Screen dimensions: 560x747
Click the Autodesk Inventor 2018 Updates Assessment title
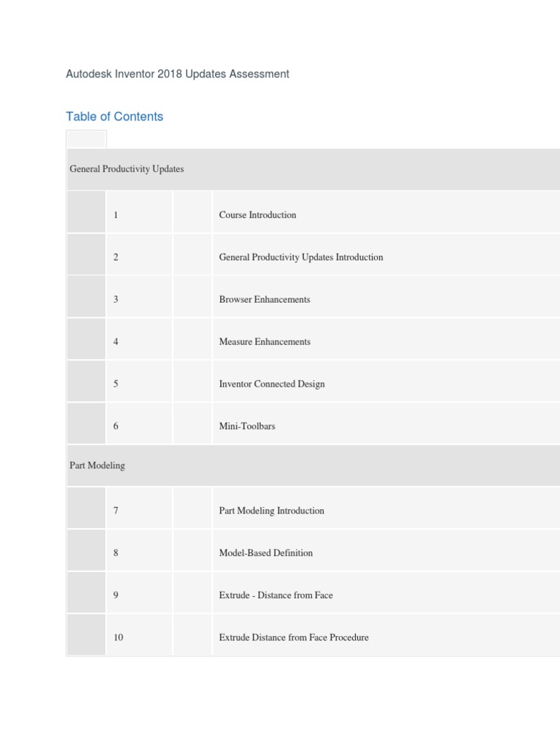tap(177, 74)
